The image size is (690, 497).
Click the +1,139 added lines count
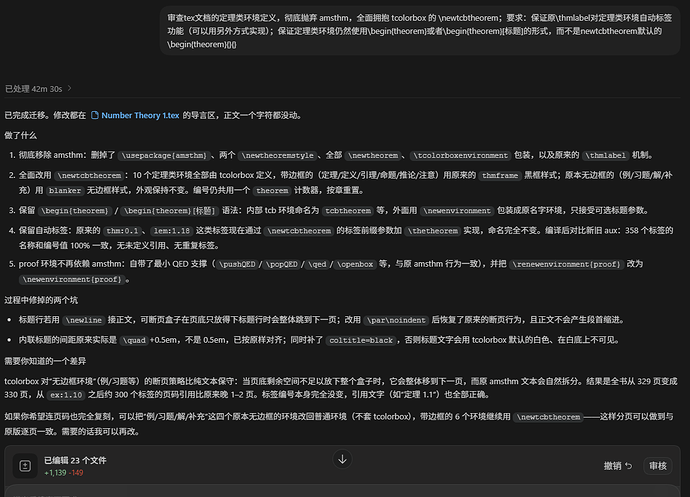(x=55, y=473)
